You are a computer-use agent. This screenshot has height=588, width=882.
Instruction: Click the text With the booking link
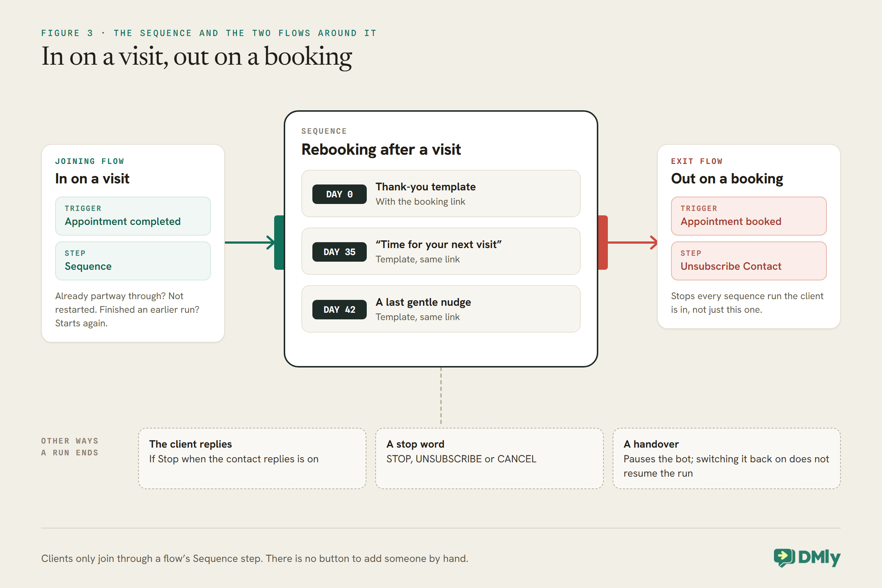tap(420, 202)
